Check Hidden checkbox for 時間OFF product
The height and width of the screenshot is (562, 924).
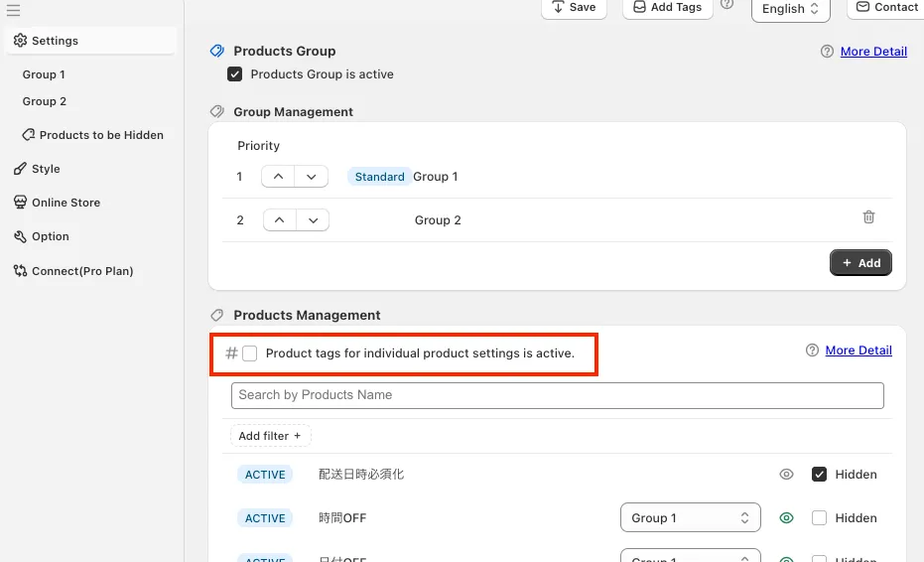(819, 518)
